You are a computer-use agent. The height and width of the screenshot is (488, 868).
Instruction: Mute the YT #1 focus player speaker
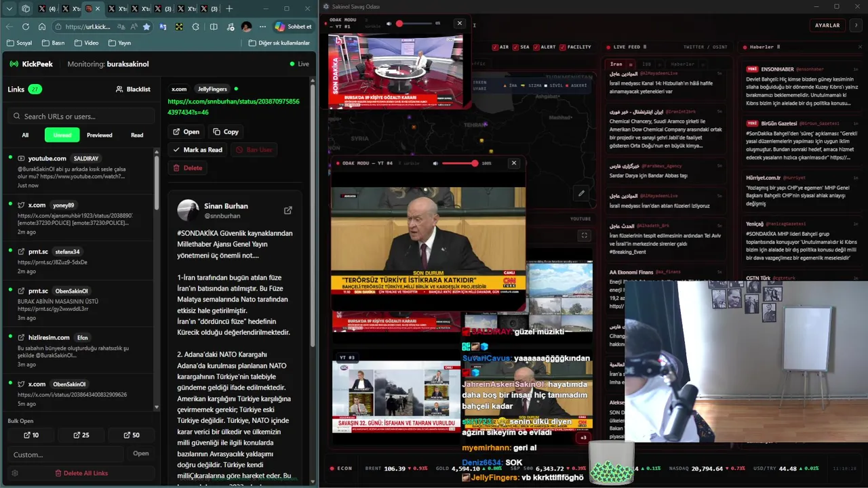(389, 23)
